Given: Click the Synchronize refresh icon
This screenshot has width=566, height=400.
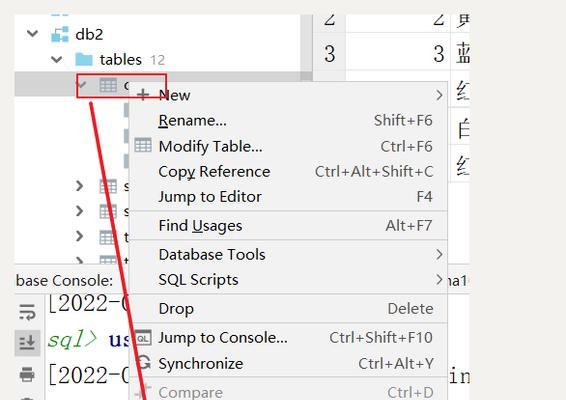Looking at the screenshot, I should click(144, 362).
